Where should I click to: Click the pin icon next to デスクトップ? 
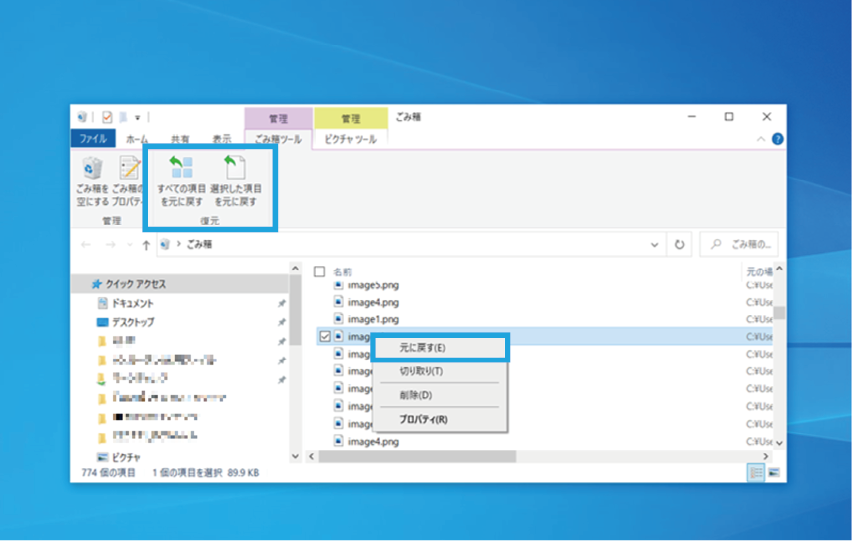[x=282, y=323]
